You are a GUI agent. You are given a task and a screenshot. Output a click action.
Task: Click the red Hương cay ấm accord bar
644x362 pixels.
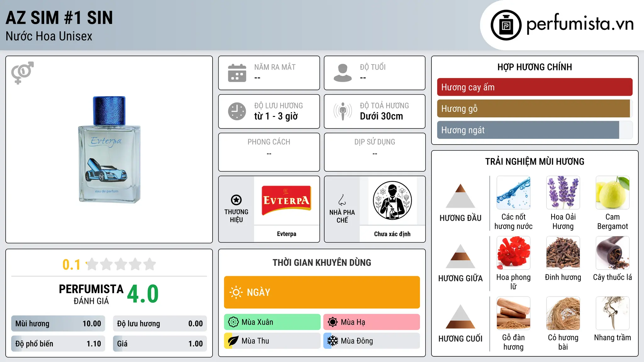pos(535,87)
